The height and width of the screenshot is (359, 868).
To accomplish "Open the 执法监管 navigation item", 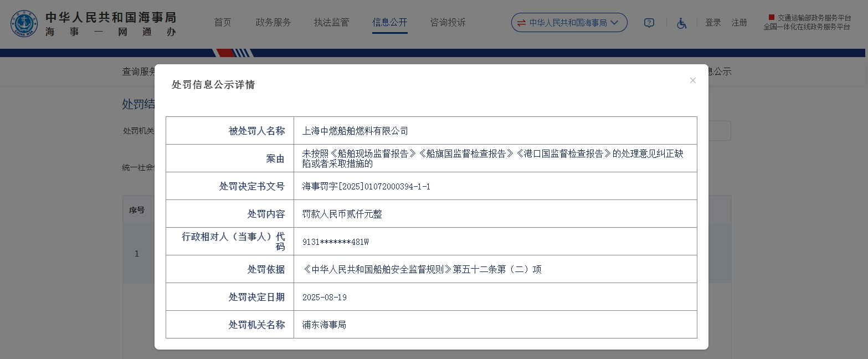I will 331,23.
